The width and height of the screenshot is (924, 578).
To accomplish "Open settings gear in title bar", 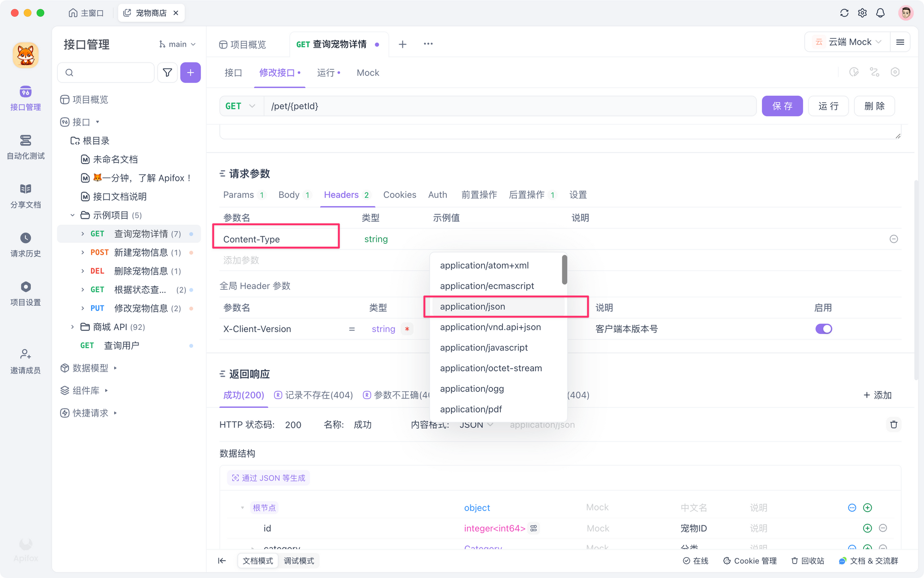I will pyautogui.click(x=862, y=13).
